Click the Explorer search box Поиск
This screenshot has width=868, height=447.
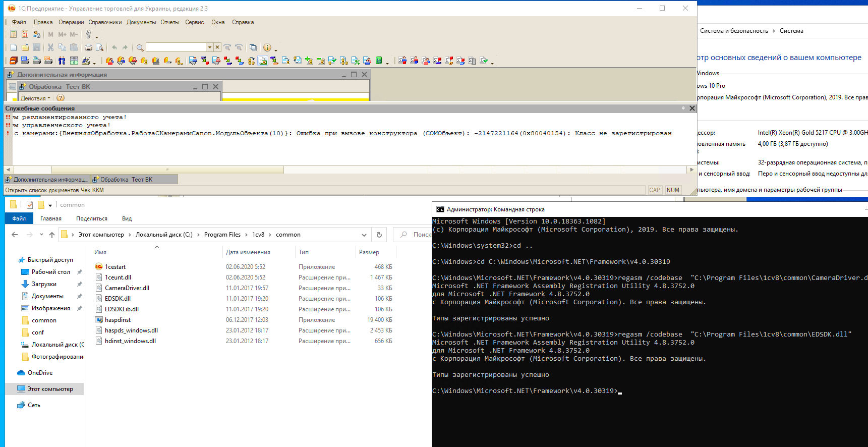click(x=414, y=235)
